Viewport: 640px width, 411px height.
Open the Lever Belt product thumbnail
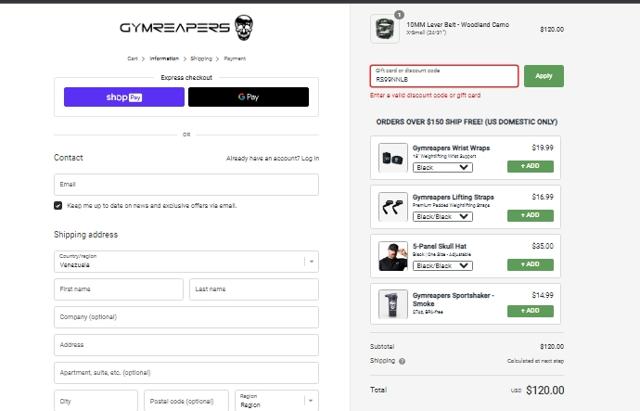coord(384,29)
